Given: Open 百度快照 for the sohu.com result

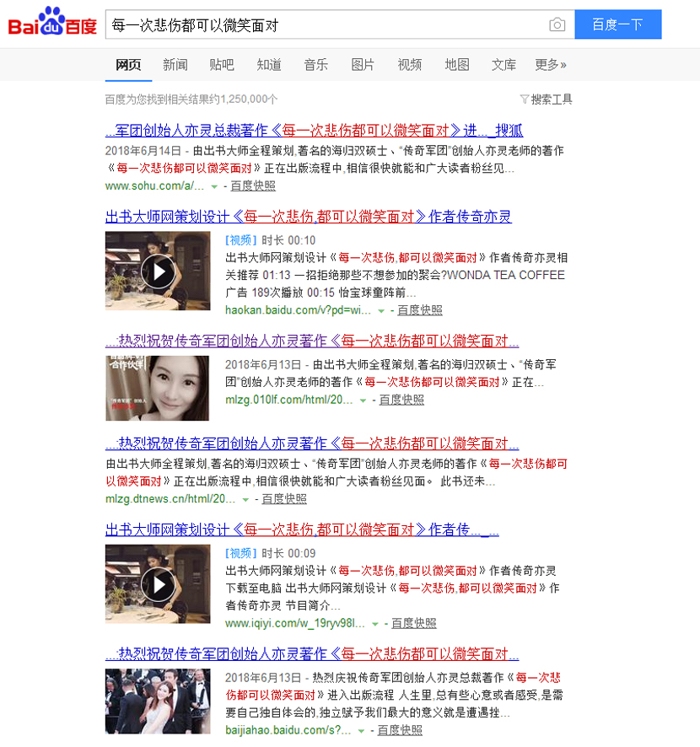Looking at the screenshot, I should click(x=252, y=185).
